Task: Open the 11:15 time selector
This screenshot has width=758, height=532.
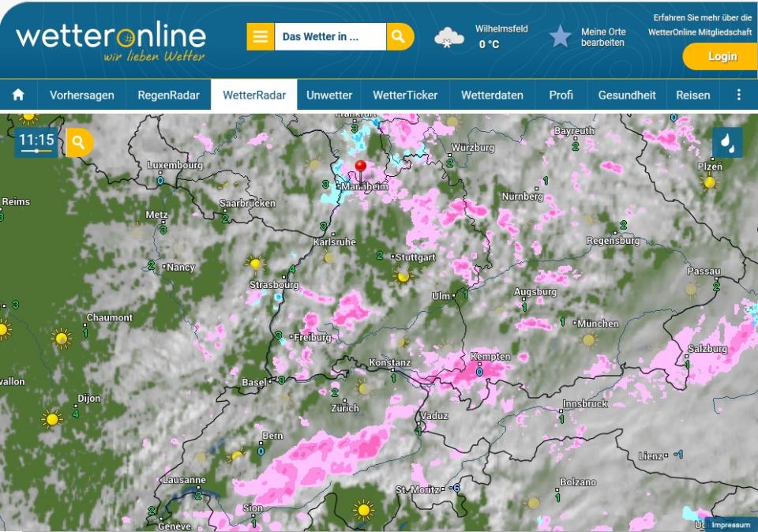Action: point(36,140)
